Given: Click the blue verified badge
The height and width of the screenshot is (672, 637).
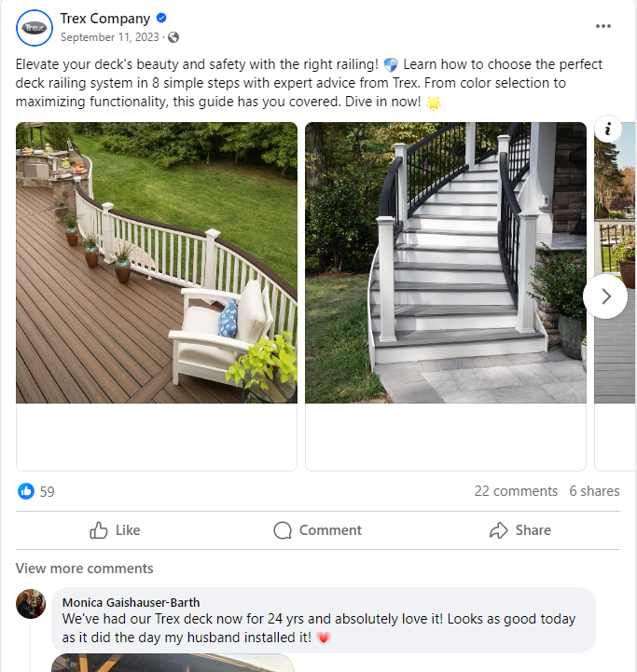Looking at the screenshot, I should coord(161,18).
